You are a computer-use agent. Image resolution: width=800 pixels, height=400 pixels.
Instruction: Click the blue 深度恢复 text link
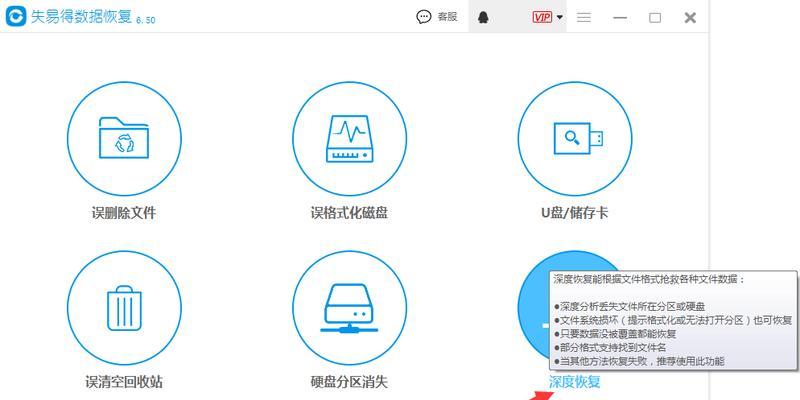tap(574, 382)
